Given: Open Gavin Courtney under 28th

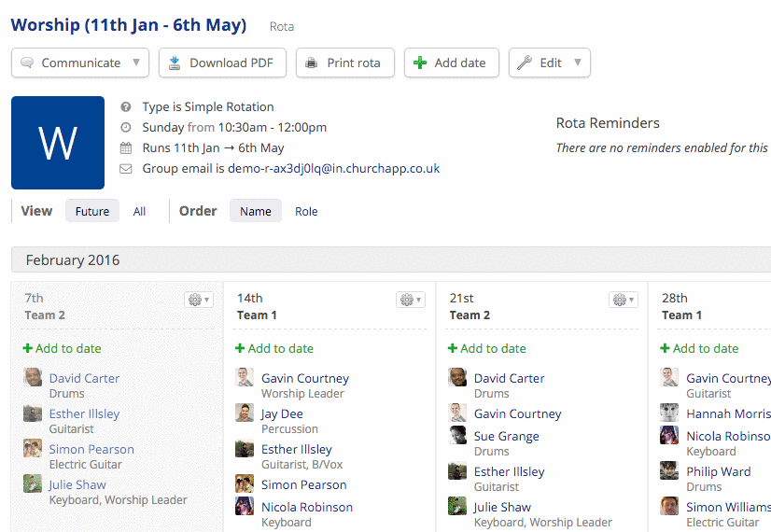Looking at the screenshot, I should tap(729, 378).
